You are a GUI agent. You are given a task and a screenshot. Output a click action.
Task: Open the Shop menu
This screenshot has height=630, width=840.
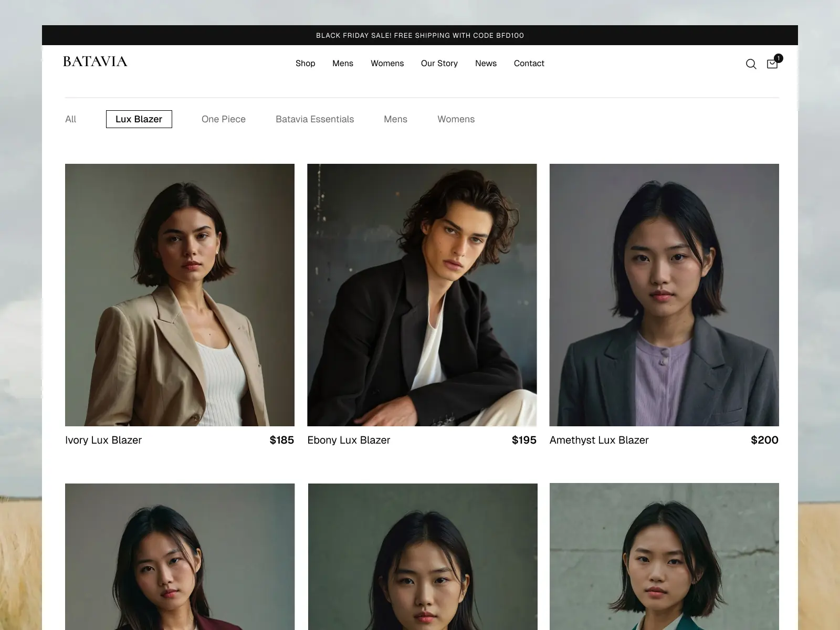tap(305, 64)
